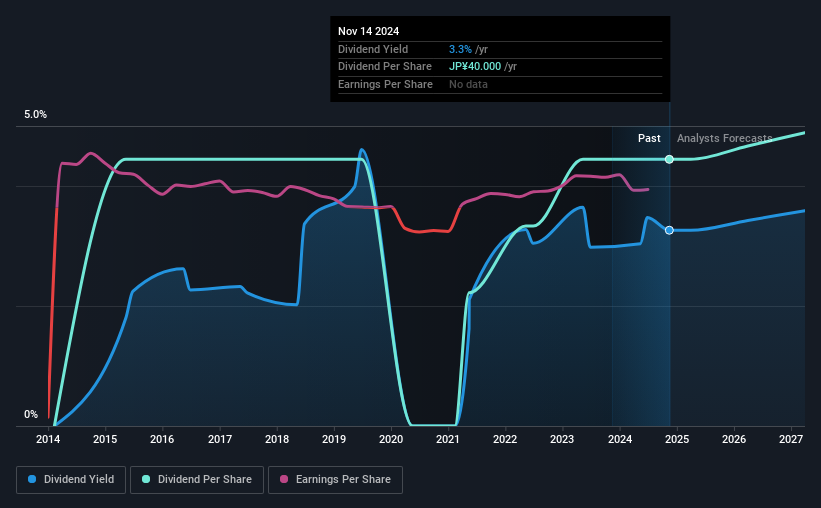Click the 2018 x-axis label

[277, 439]
